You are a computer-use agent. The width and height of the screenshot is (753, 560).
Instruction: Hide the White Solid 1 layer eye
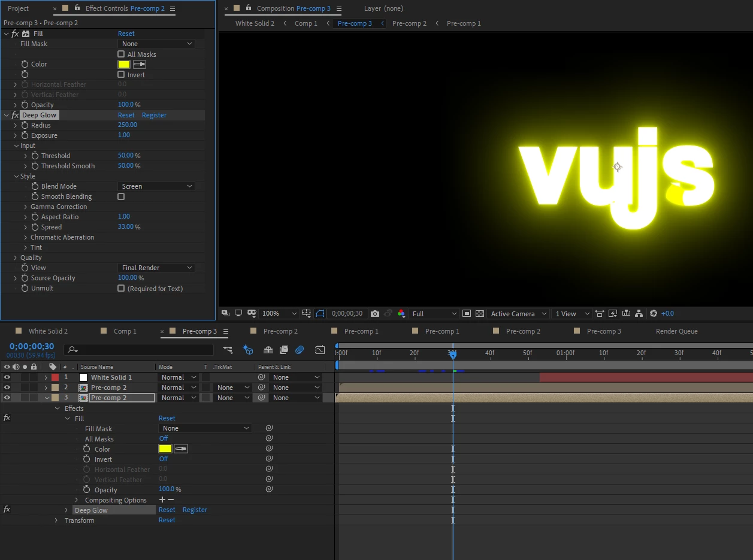click(7, 377)
